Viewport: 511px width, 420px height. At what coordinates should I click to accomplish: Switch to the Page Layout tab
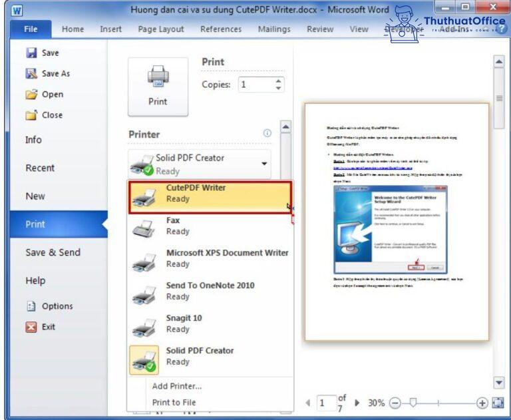tap(161, 29)
